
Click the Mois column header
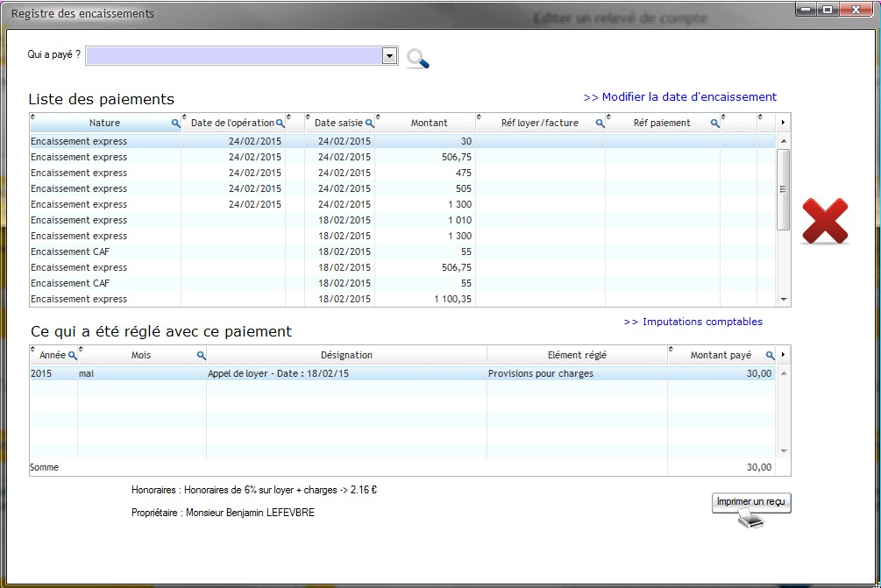coord(141,356)
